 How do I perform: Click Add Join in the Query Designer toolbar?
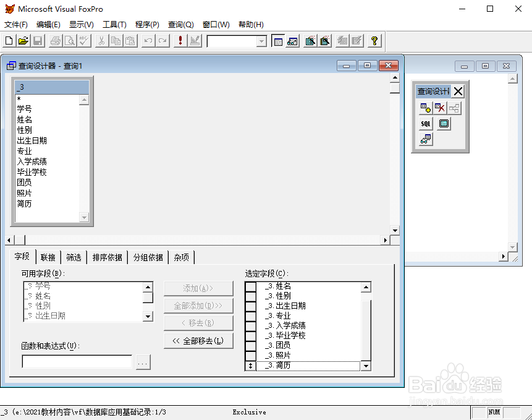point(454,108)
